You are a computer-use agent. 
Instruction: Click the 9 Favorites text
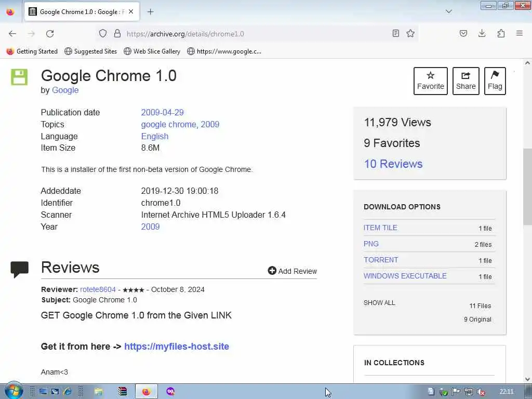(392, 143)
